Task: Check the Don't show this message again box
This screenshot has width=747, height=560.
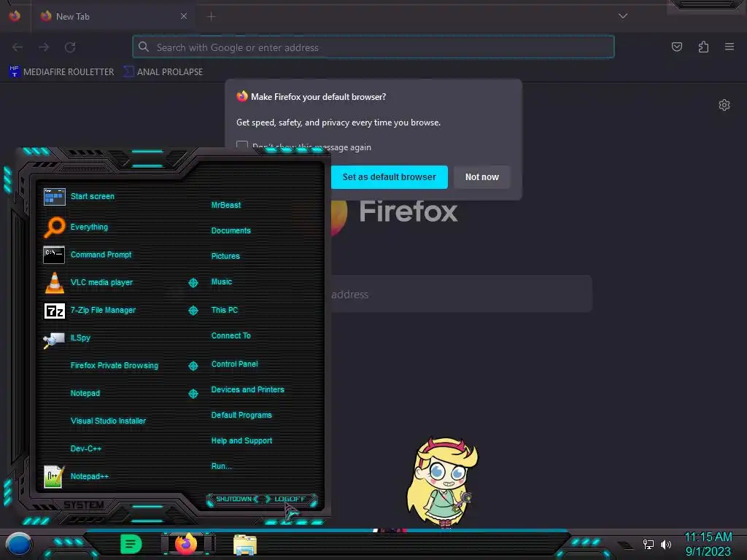Action: pos(242,145)
